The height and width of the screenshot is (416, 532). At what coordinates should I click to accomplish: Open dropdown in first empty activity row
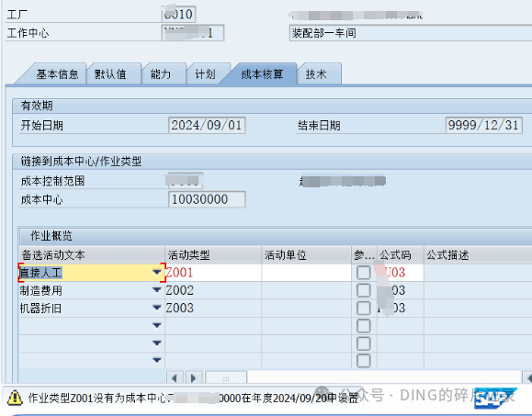[x=157, y=325]
